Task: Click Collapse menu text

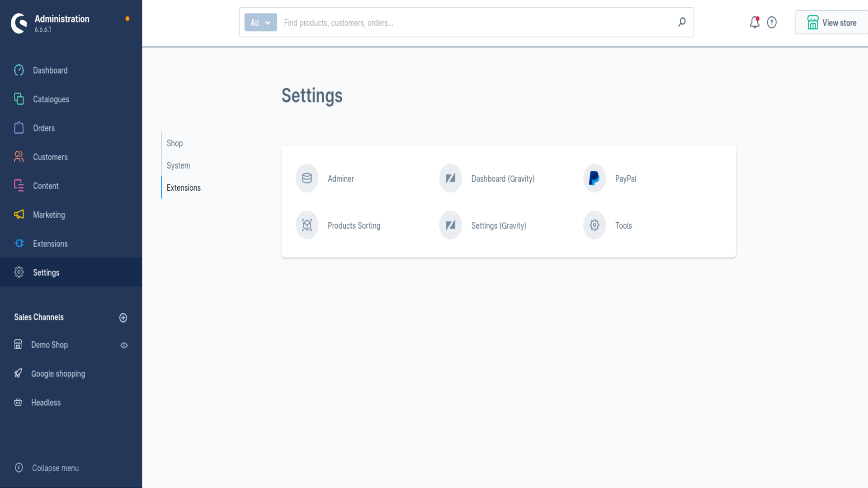Action: pos(55,468)
